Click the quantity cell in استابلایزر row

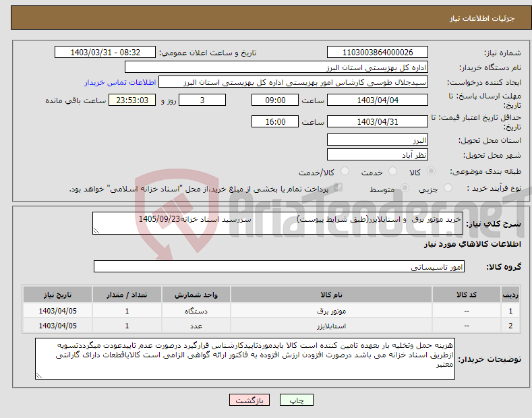[x=127, y=326]
